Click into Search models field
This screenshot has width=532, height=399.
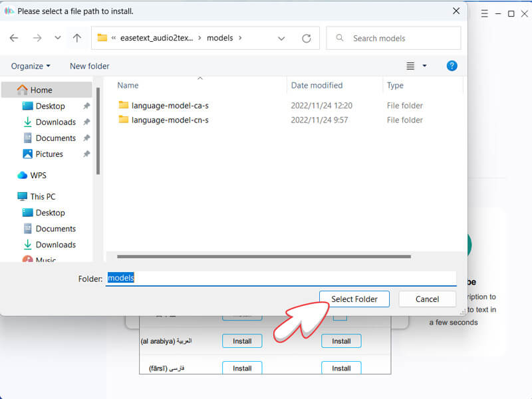[x=394, y=38]
